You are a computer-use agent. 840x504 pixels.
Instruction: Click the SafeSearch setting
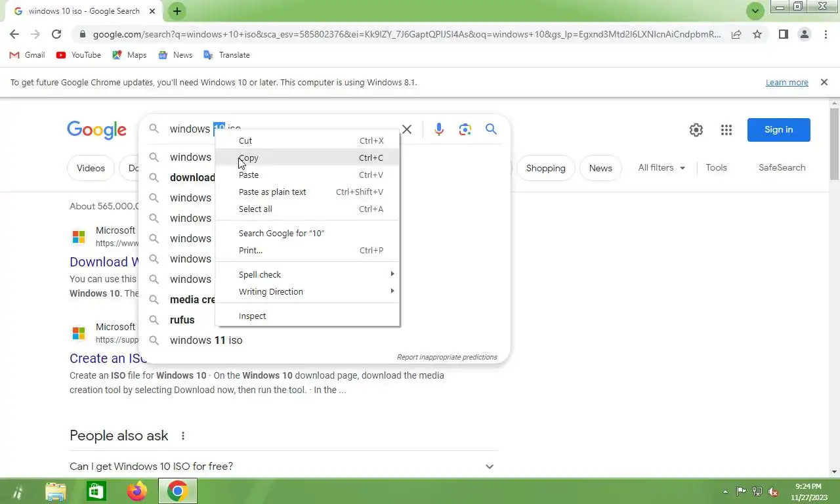coord(782,167)
